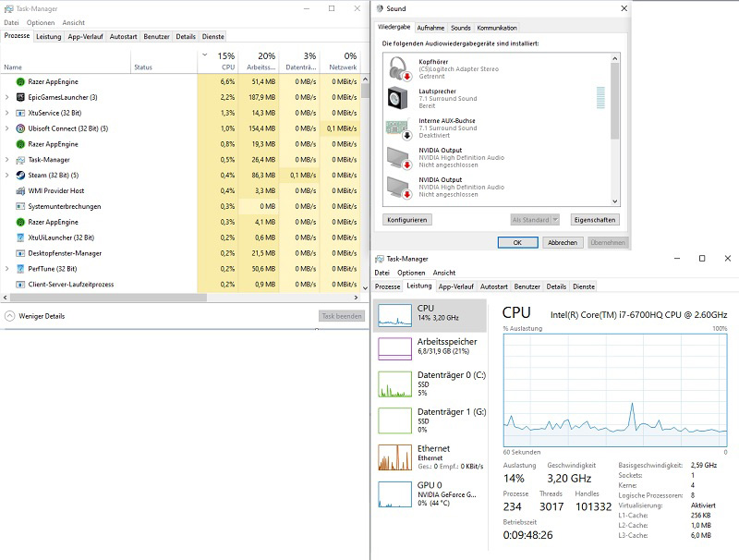Screen dimensions: 739x560
Task: Click the XtuUiLauncher (32 Bit) icon
Action: tap(20, 237)
